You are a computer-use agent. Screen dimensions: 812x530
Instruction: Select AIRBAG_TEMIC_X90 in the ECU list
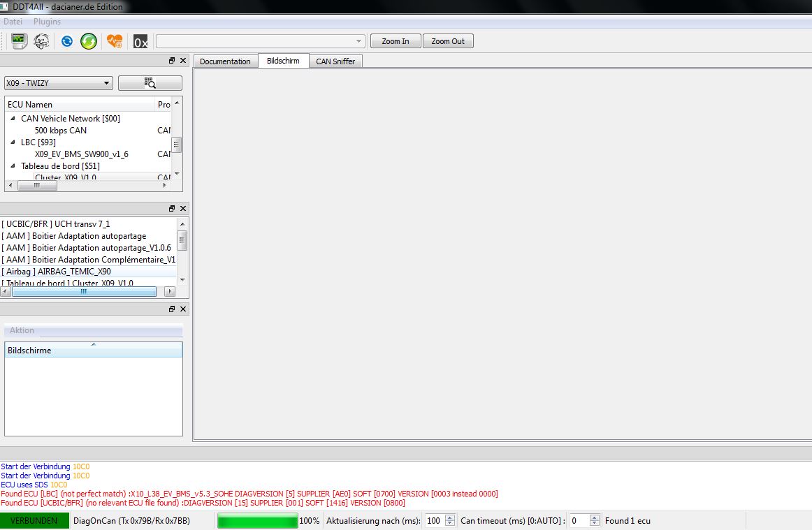point(56,272)
